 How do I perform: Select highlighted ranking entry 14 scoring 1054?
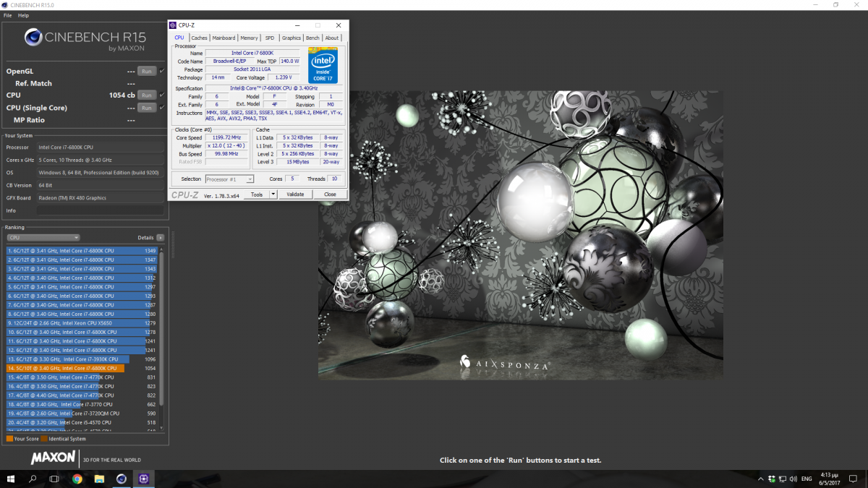(x=82, y=368)
